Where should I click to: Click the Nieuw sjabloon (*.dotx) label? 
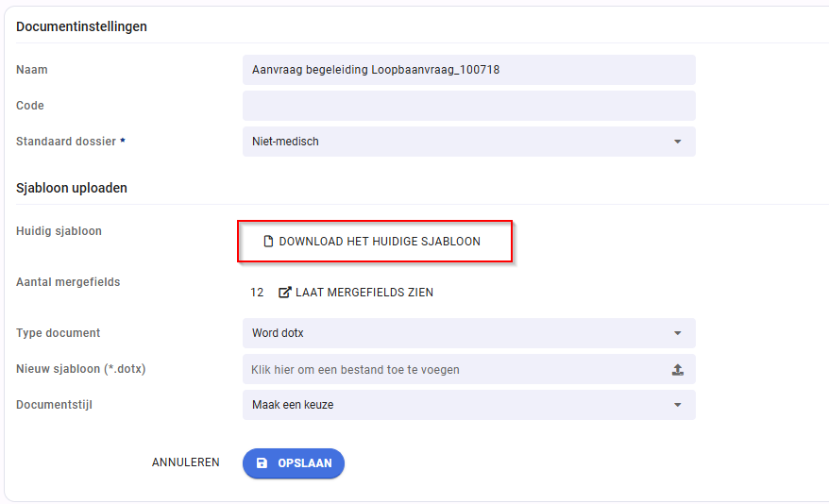81,369
